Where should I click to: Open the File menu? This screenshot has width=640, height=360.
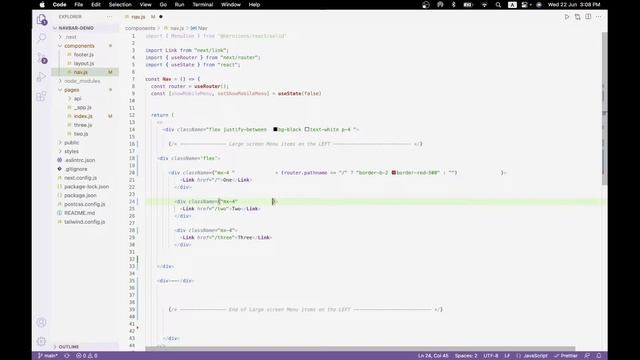pos(79,5)
